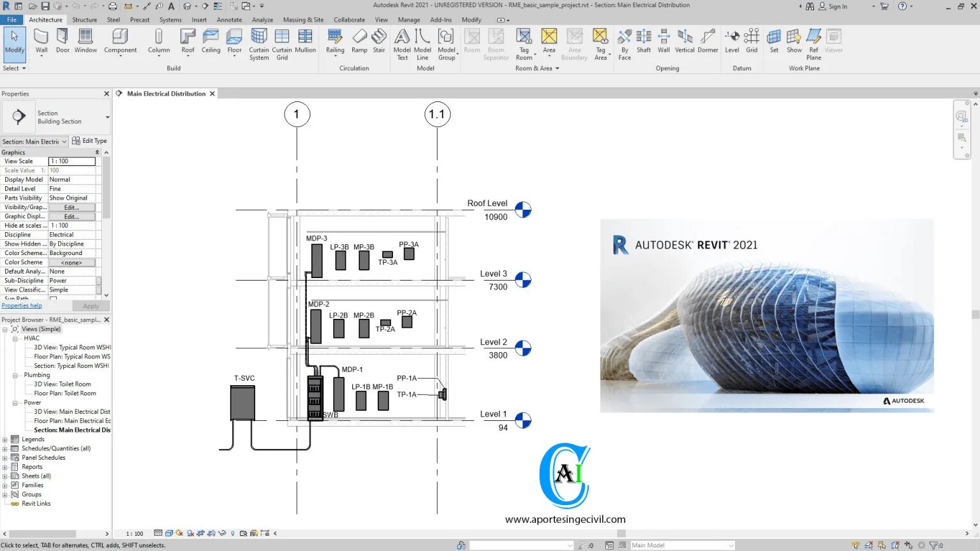Screen dimensions: 980x551
Task: Click Edit button for Visibility/Graphics override
Action: [71, 207]
